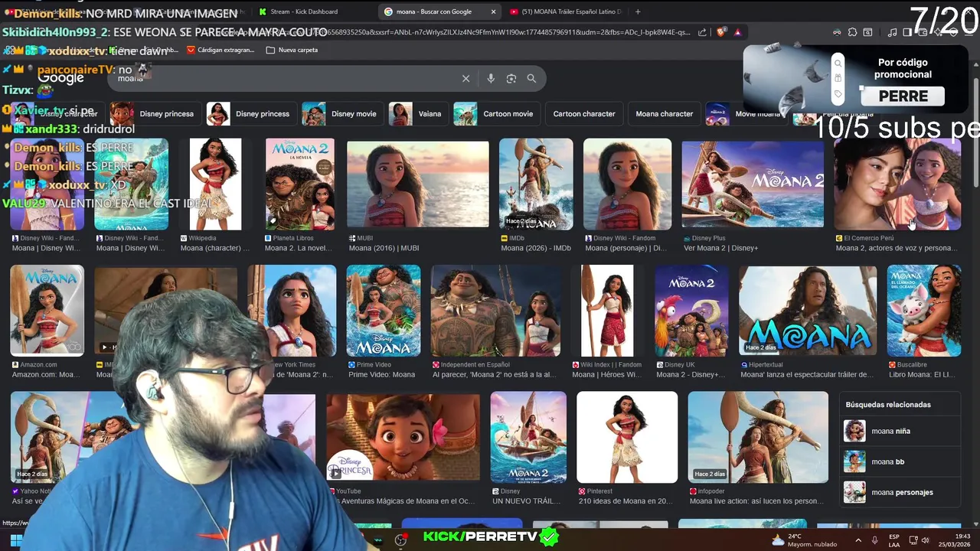Open the taskbar network icon
Screen dimensions: 980x551
coord(913,540)
